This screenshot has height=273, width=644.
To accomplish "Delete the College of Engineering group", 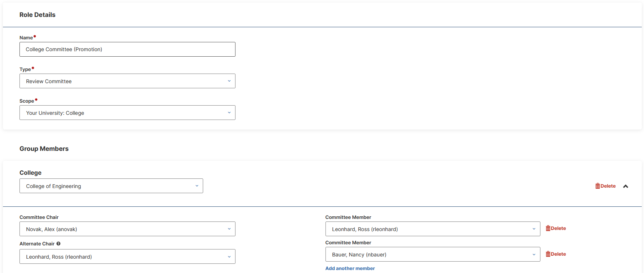I will click(x=605, y=186).
